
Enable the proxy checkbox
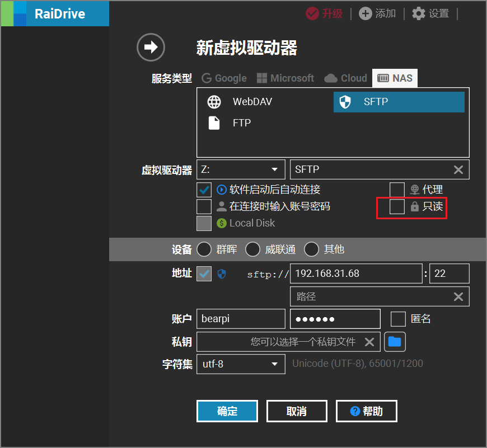397,190
